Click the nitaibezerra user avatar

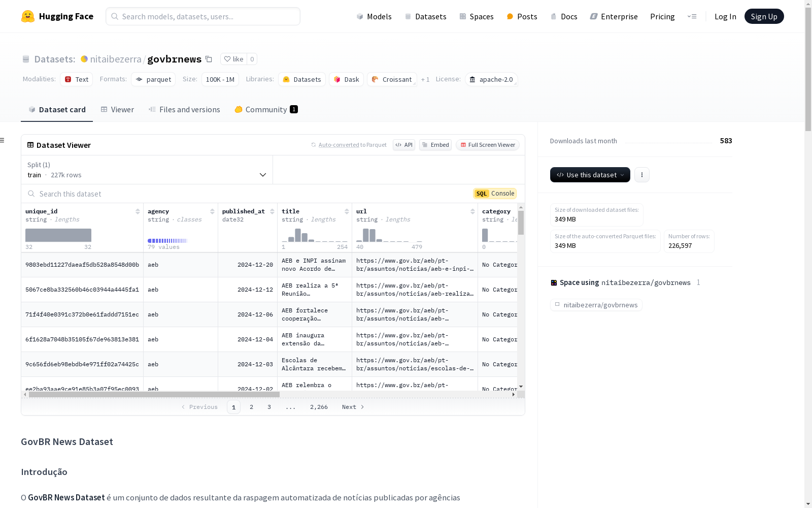pyautogui.click(x=84, y=59)
